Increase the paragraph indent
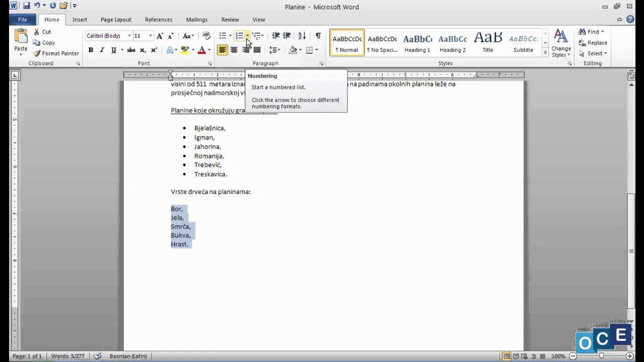This screenshot has width=644, height=362. [x=287, y=36]
